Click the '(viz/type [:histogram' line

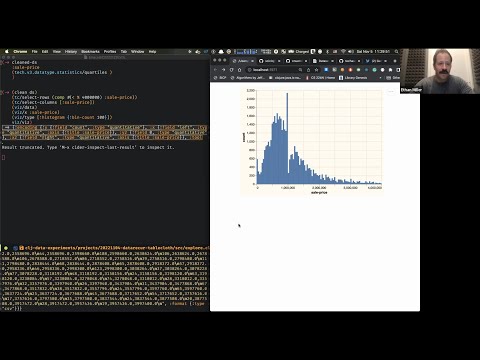[x=62, y=117]
